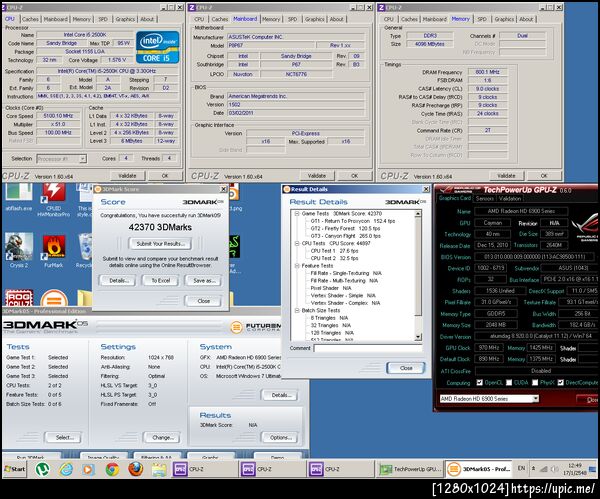The image size is (600, 499).
Task: Launch Firefox from the taskbar
Action: click(135, 469)
